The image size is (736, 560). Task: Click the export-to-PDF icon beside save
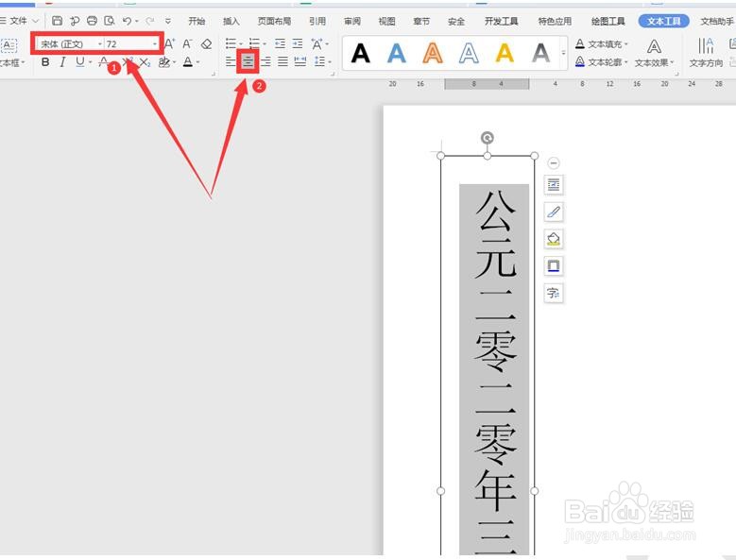click(x=75, y=21)
